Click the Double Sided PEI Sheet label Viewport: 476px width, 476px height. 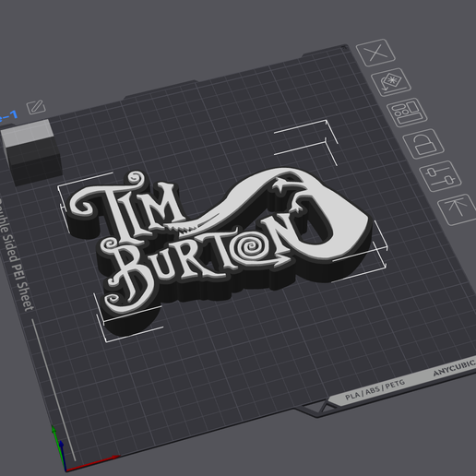[15, 256]
